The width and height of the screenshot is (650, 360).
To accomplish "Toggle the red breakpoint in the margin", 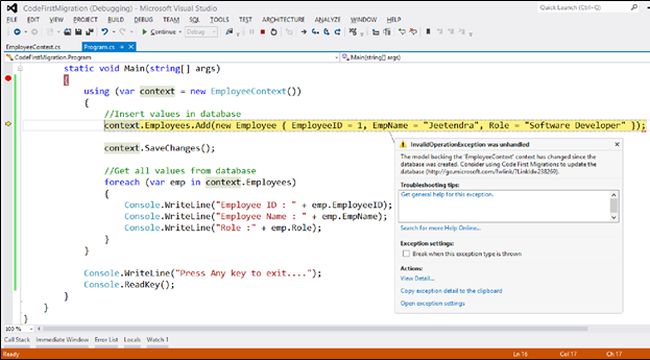I will (8, 78).
